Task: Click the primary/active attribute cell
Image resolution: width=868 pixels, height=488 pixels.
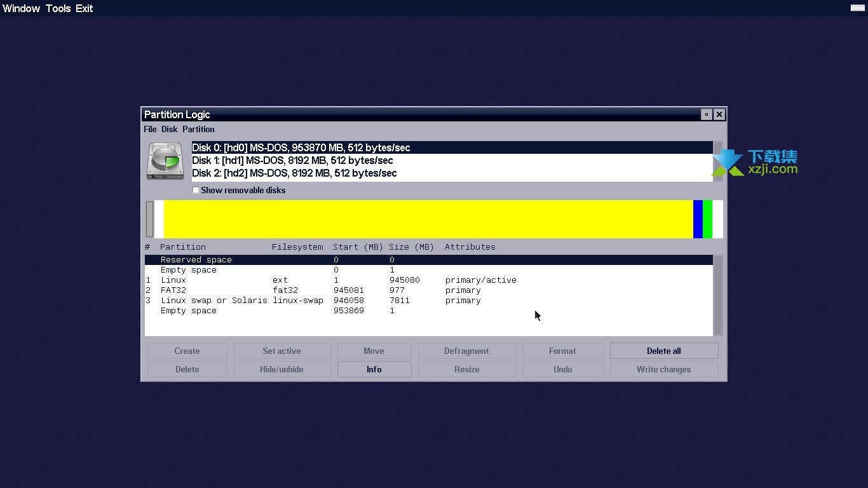Action: click(x=481, y=280)
